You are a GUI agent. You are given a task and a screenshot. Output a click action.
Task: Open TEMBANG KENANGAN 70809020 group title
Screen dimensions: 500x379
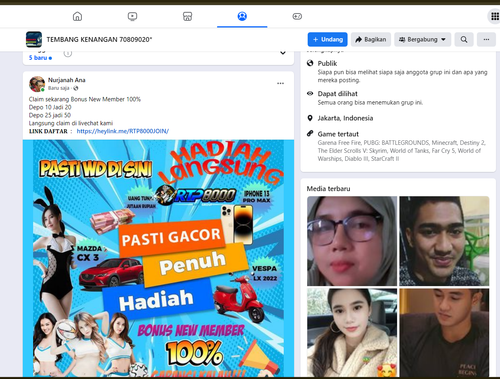pos(99,40)
